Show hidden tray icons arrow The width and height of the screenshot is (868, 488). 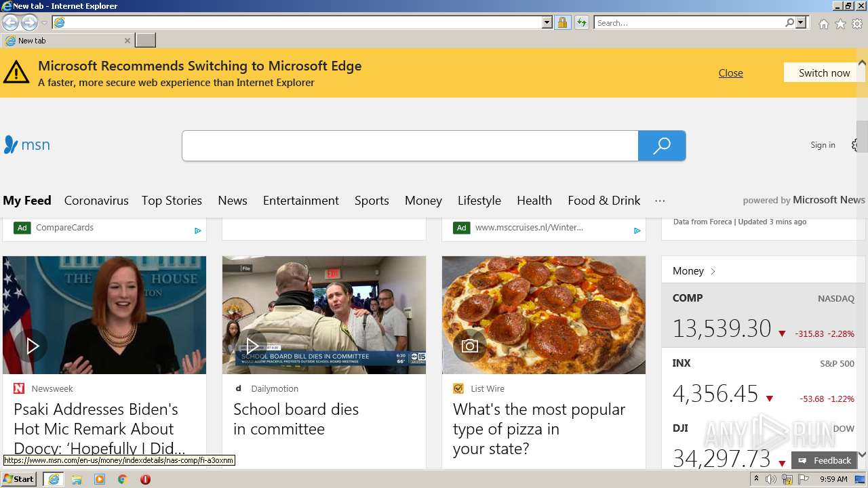[756, 479]
